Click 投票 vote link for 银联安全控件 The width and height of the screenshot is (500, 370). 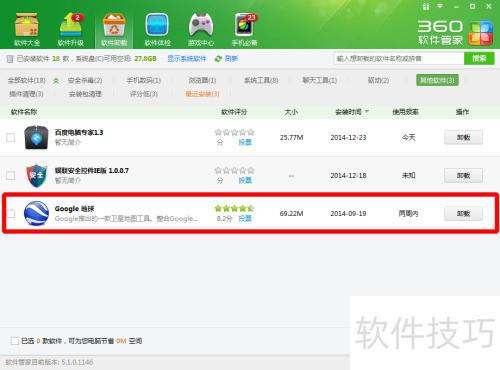pos(245,180)
